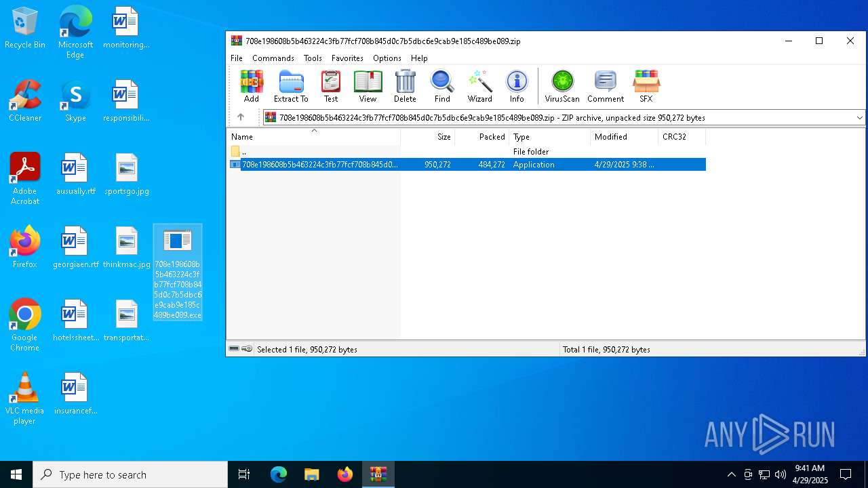Sort by the Type column header
This screenshot has width=868, height=488.
coord(549,137)
